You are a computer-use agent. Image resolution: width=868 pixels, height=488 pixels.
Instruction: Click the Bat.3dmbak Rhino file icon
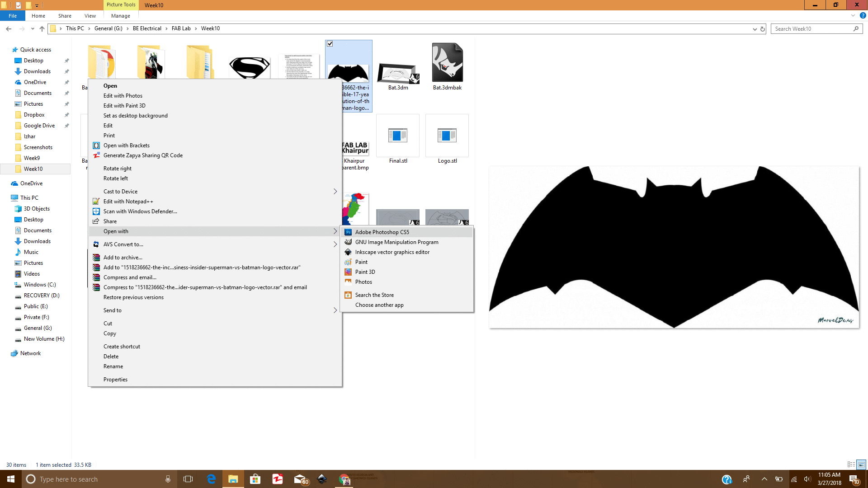pos(447,63)
